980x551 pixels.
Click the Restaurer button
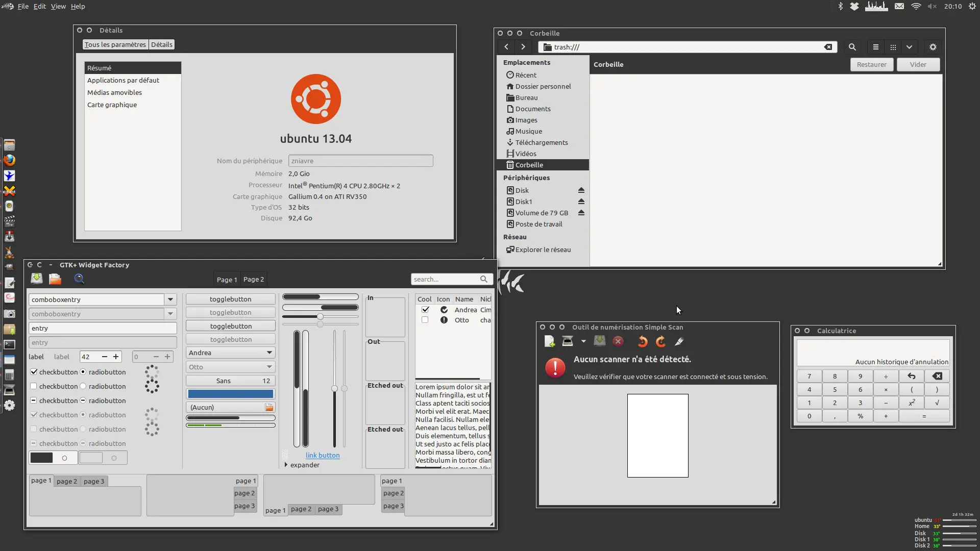(872, 64)
